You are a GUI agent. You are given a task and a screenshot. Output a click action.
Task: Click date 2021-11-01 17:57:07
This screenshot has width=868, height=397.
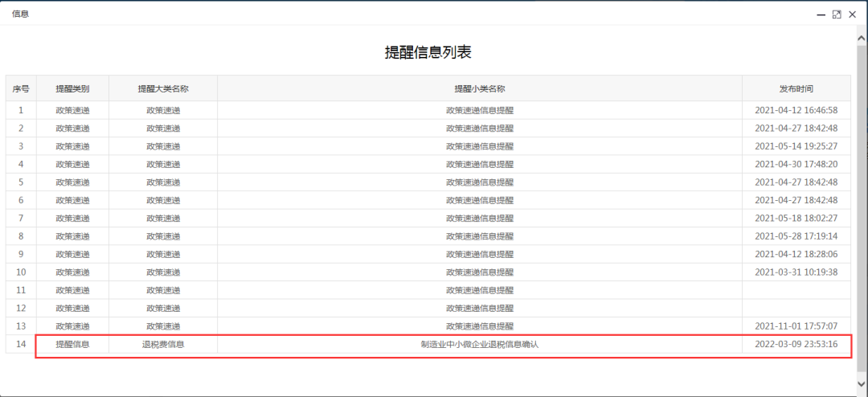[x=796, y=326]
